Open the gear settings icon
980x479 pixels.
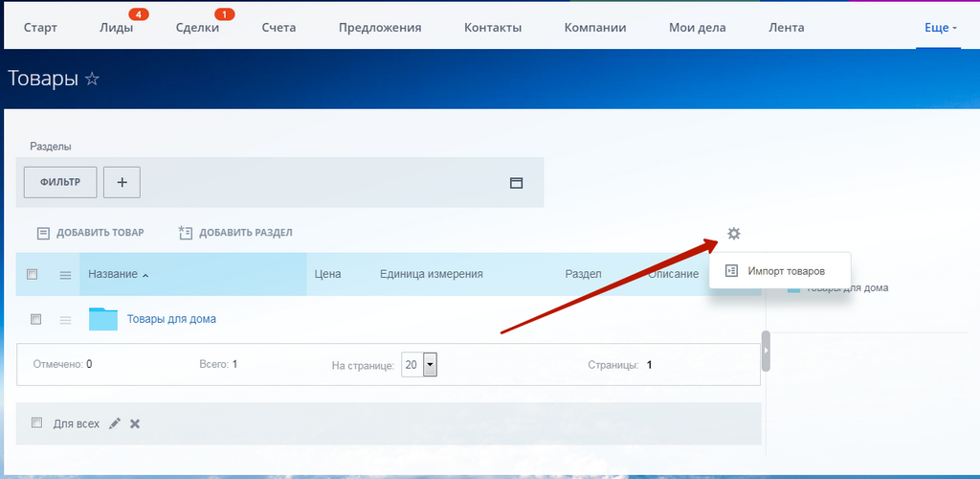(x=734, y=234)
